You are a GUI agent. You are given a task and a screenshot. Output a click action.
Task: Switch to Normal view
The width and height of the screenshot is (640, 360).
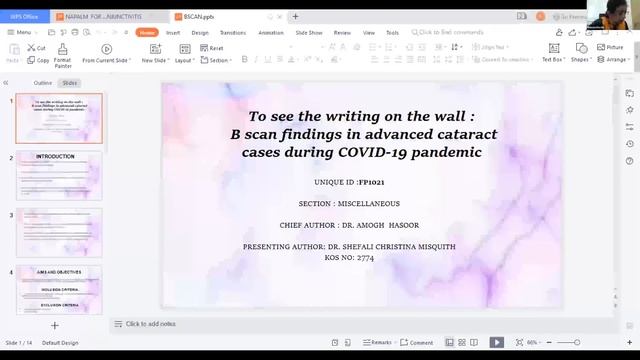point(449,342)
